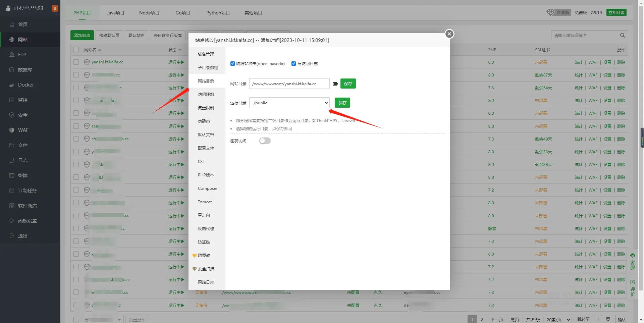Click the 修改默认页 button
The width and height of the screenshot is (644, 323).
[109, 35]
